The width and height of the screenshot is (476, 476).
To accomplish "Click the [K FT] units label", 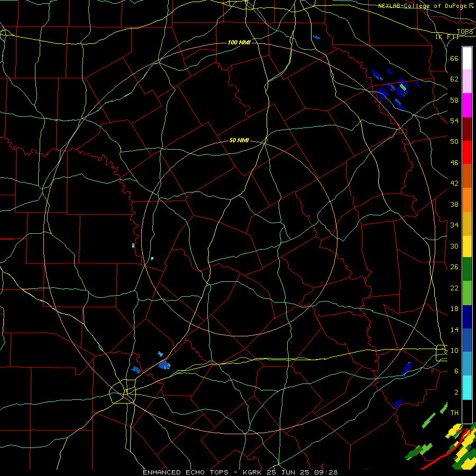I will tap(447, 37).
